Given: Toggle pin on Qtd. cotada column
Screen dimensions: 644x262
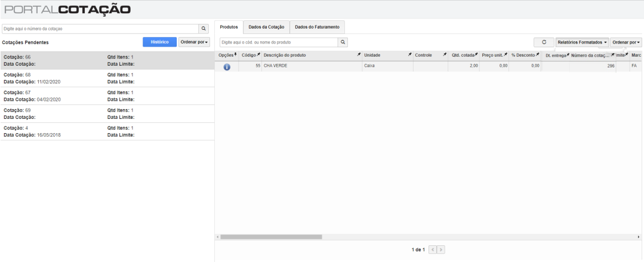Looking at the screenshot, I should (x=476, y=55).
